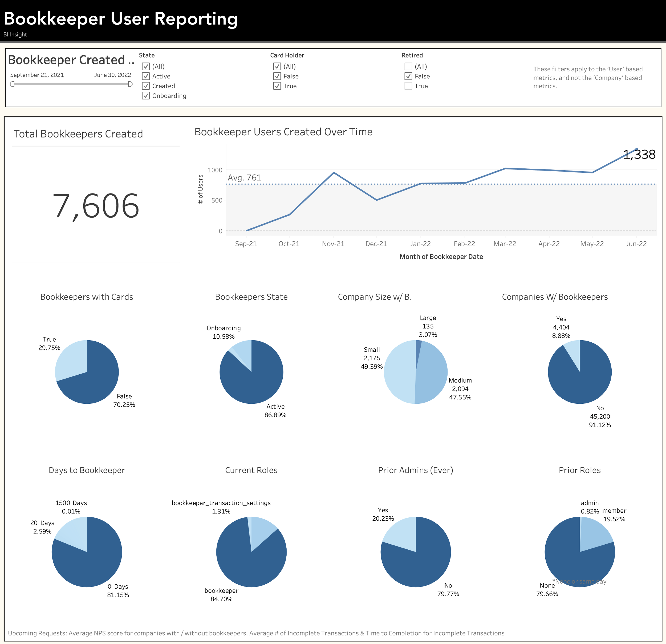Toggle the State (All) checkbox
Screen dimensions: 666x644
coord(146,66)
